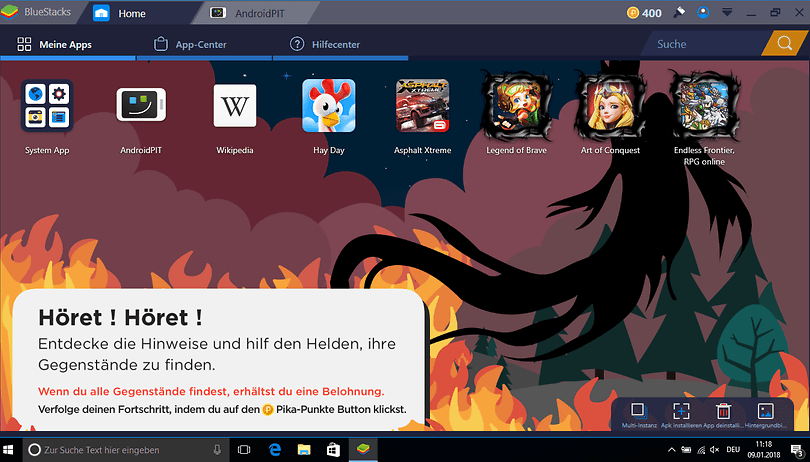Open Legend of Brave game

tap(517, 105)
